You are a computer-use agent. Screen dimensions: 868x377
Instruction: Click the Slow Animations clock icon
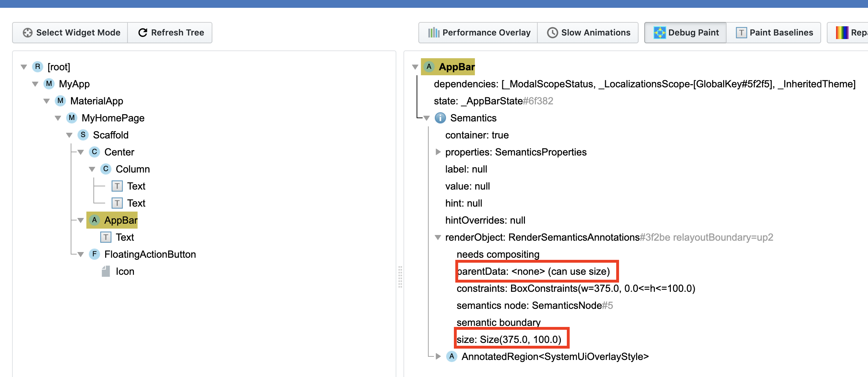point(552,33)
